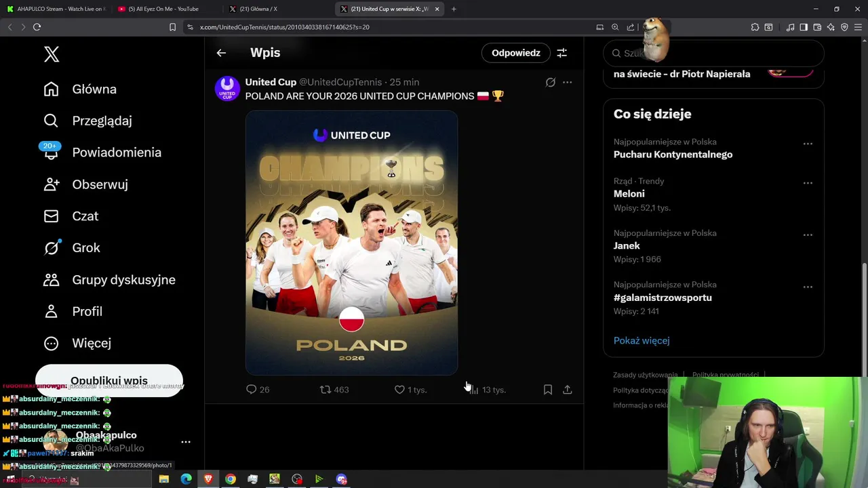Viewport: 868px width, 488px height.
Task: Open Microsoft Edge from taskbar
Action: point(186,479)
